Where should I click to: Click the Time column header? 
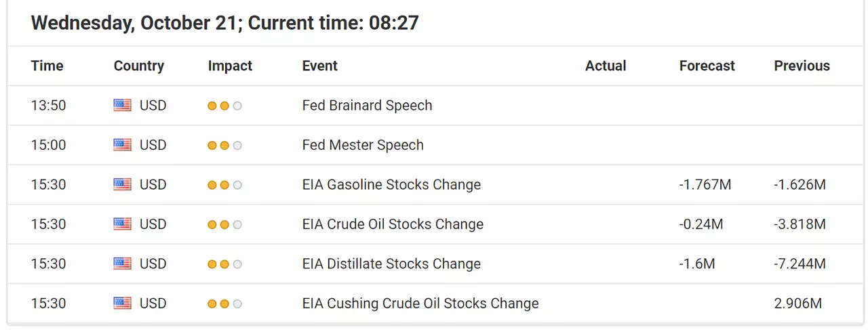tap(47, 66)
